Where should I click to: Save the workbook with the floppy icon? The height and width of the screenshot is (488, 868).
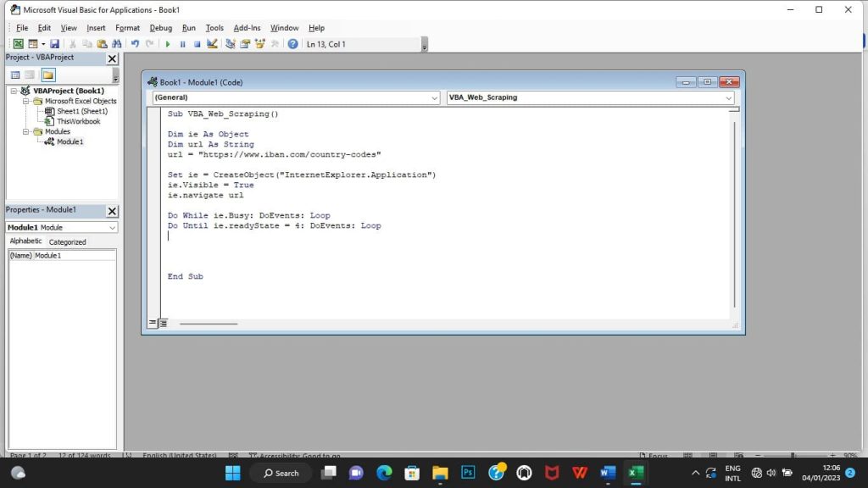click(x=54, y=44)
